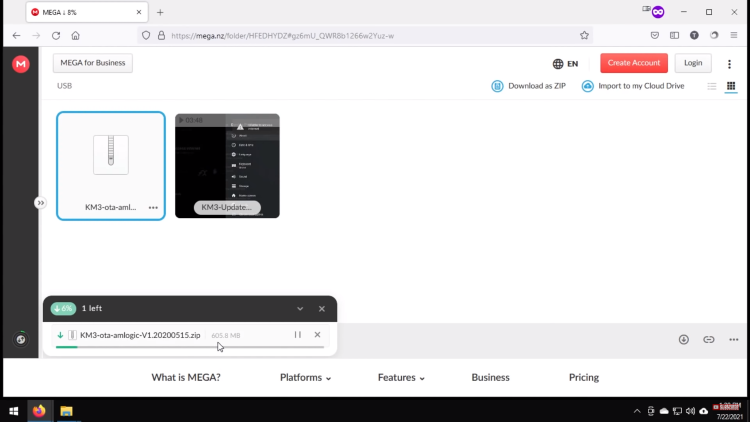750x422 pixels.
Task: Click the Create Account button
Action: pyautogui.click(x=634, y=63)
